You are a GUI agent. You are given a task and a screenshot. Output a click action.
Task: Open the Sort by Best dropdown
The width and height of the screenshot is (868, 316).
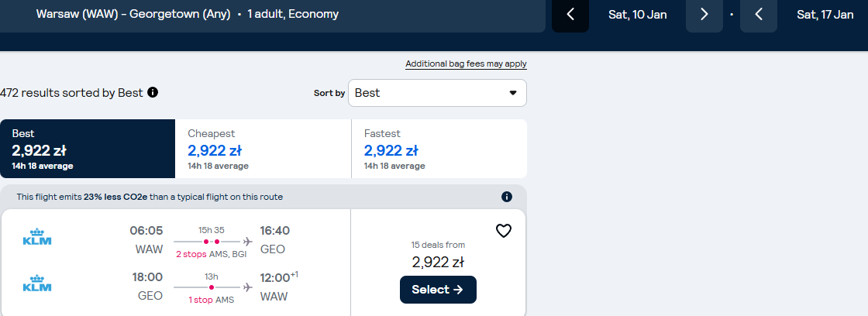tap(437, 93)
